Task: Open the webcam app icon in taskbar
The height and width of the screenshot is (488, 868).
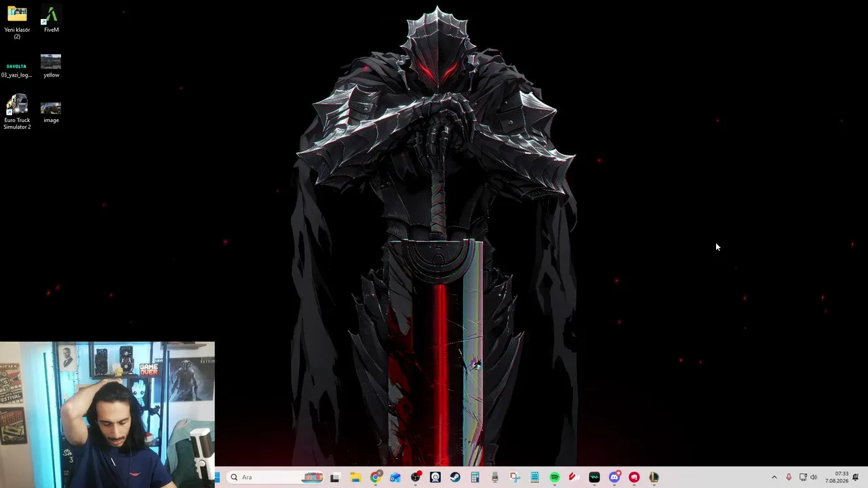Action: (x=435, y=477)
